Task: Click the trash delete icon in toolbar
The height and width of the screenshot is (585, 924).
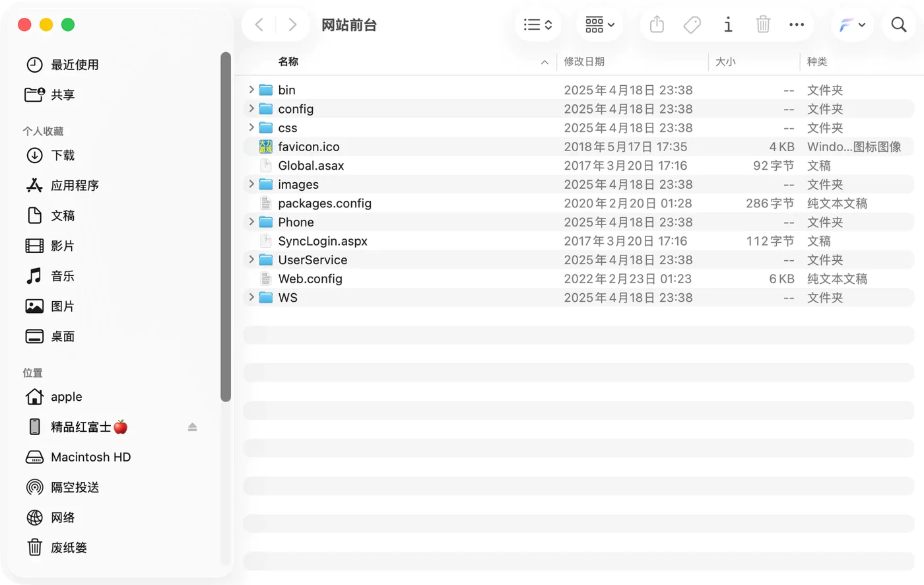Action: (x=763, y=25)
